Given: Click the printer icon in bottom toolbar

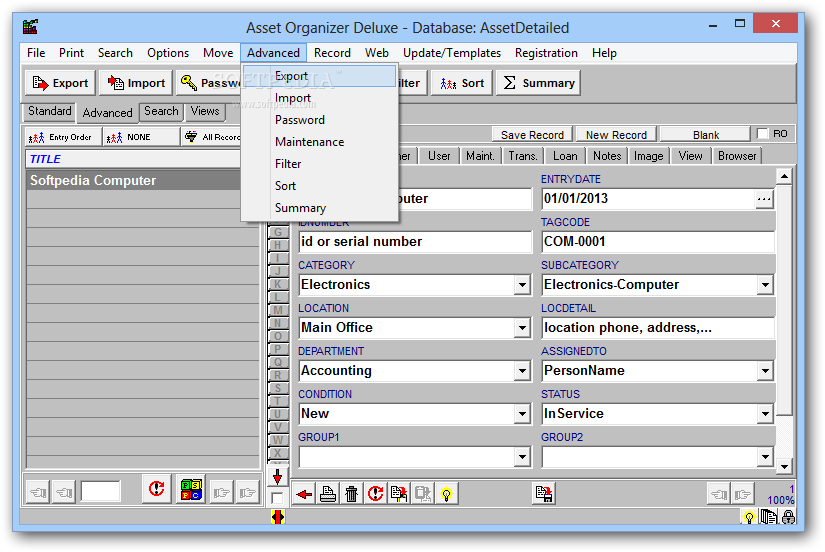Looking at the screenshot, I should [x=328, y=494].
